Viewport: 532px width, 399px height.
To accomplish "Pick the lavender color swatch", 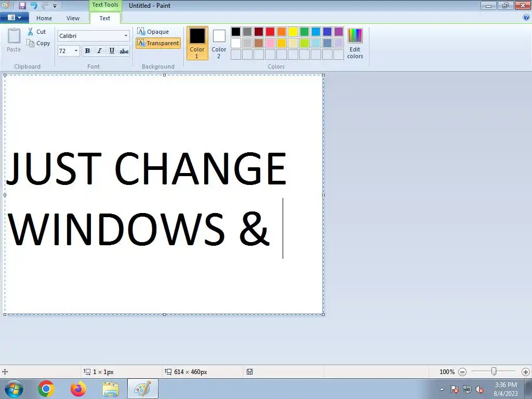I will point(339,43).
